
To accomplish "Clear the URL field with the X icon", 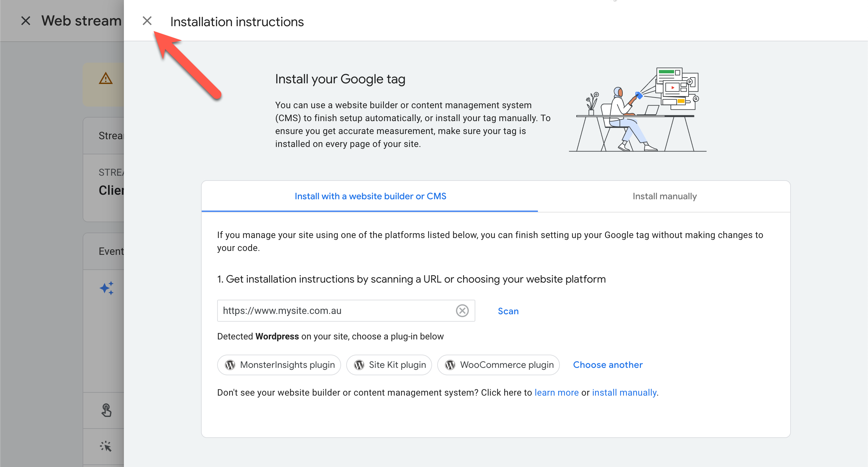I will pos(462,311).
